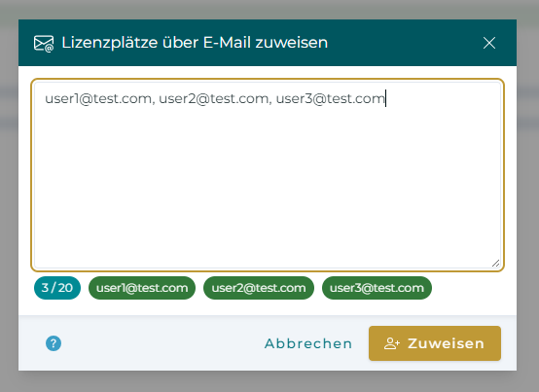
Task: Place cursor in user3@test.com typed text
Action: (x=331, y=99)
